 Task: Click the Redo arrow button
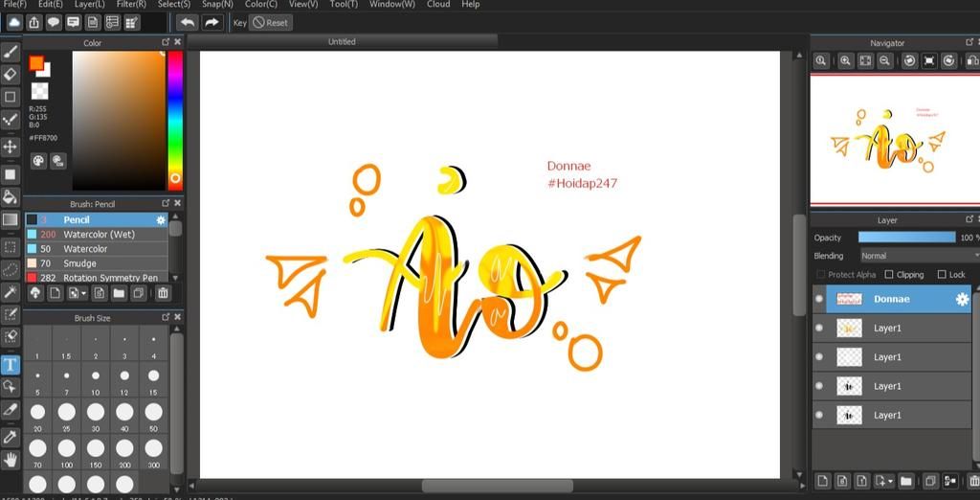point(212,23)
